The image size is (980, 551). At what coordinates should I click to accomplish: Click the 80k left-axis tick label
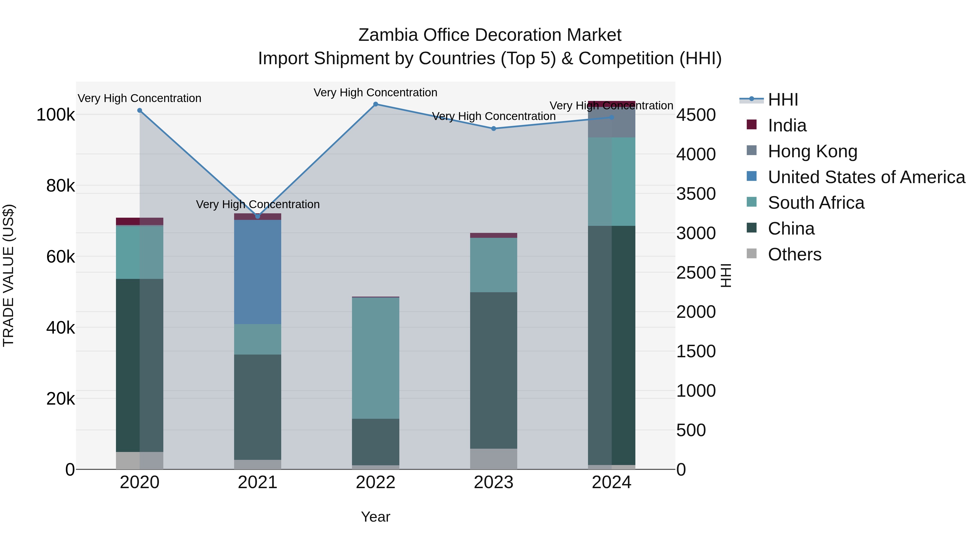coord(60,186)
